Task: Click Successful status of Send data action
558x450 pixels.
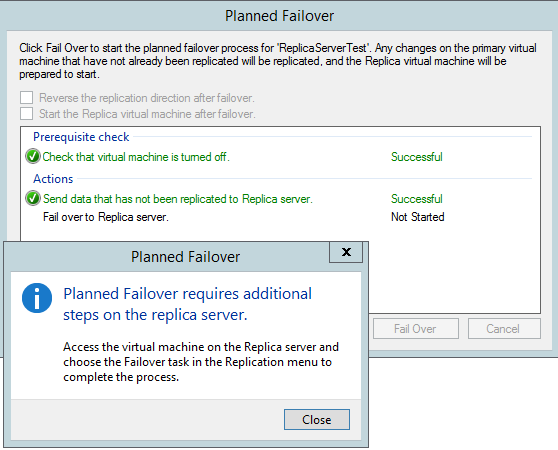Action: (417, 198)
